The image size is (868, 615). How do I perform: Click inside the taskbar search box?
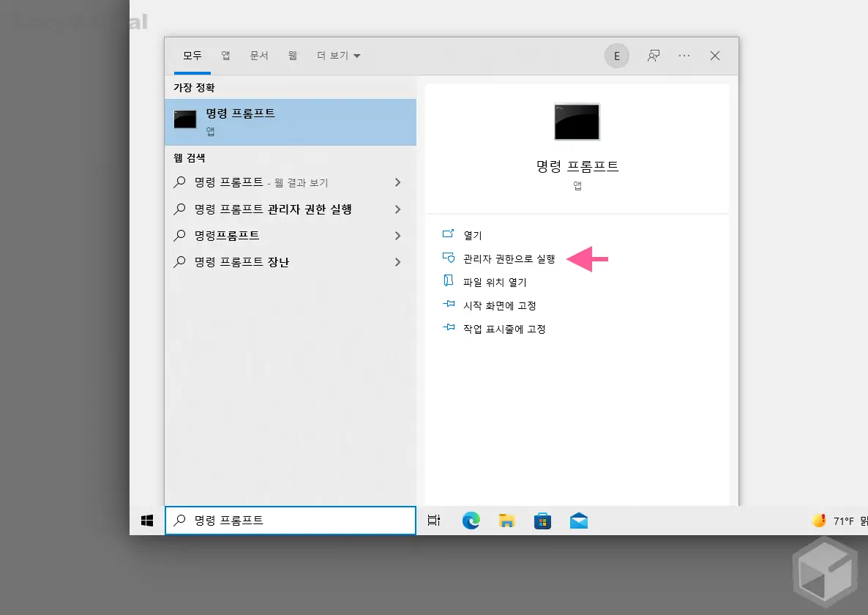(x=291, y=521)
